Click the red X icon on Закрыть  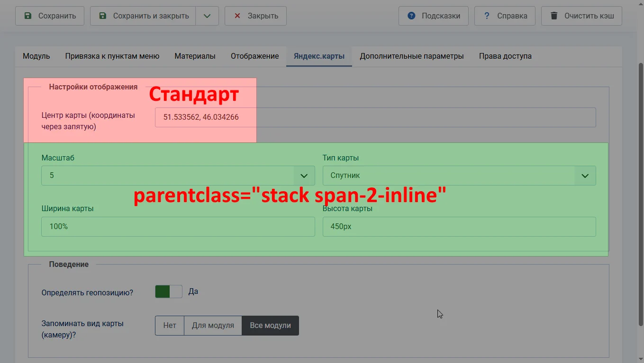237,16
